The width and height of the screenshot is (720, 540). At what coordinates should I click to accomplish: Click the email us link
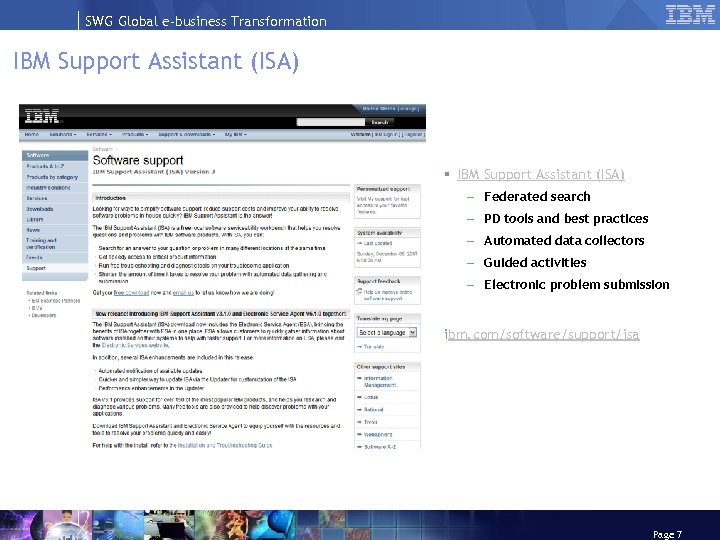[x=183, y=292]
